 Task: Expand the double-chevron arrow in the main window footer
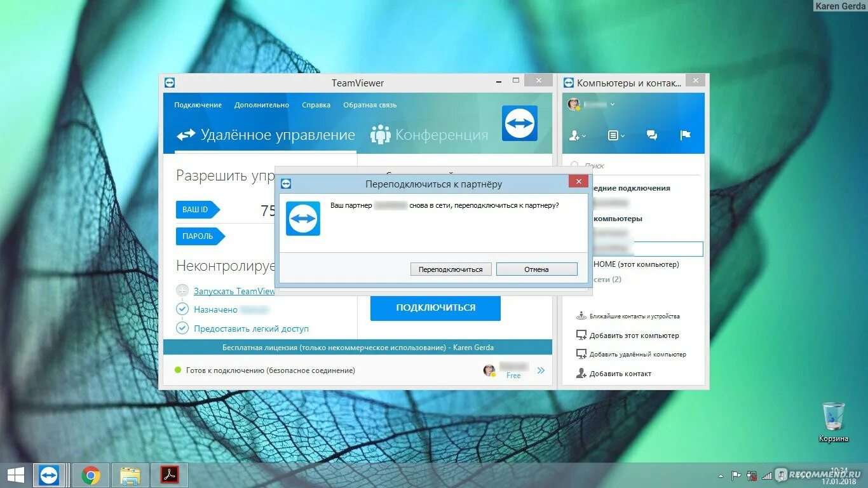tap(541, 370)
